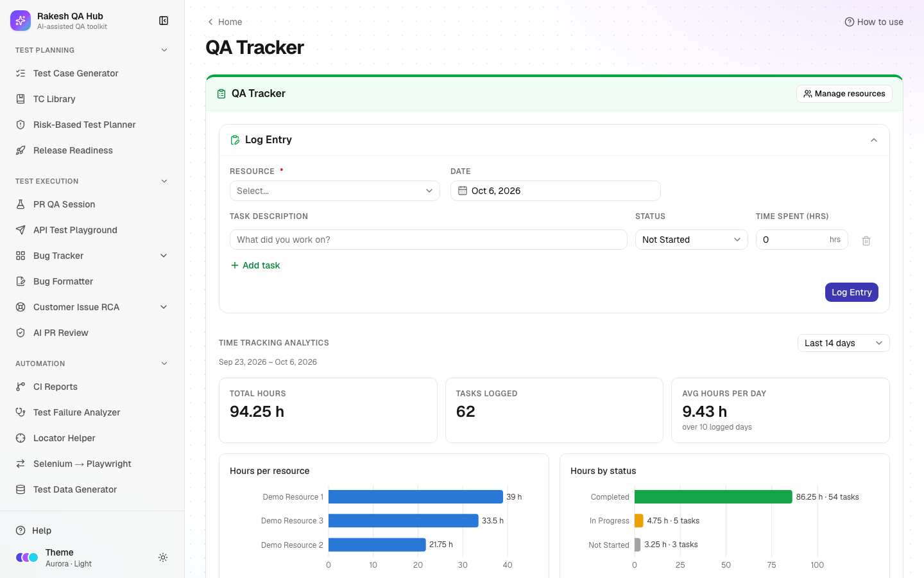This screenshot has width=924, height=578.
Task: Expand the Bug Tracker submenu chevron
Action: click(x=164, y=256)
